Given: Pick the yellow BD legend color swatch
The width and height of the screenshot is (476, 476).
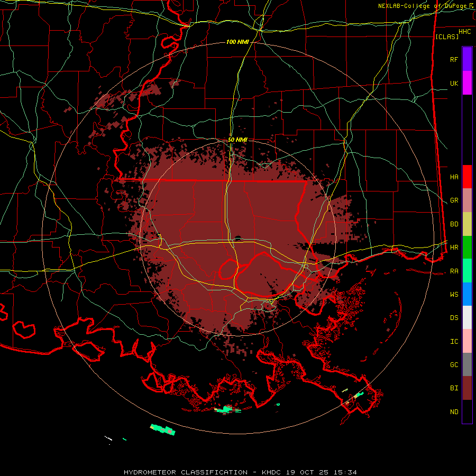Looking at the screenshot, I should [467, 224].
